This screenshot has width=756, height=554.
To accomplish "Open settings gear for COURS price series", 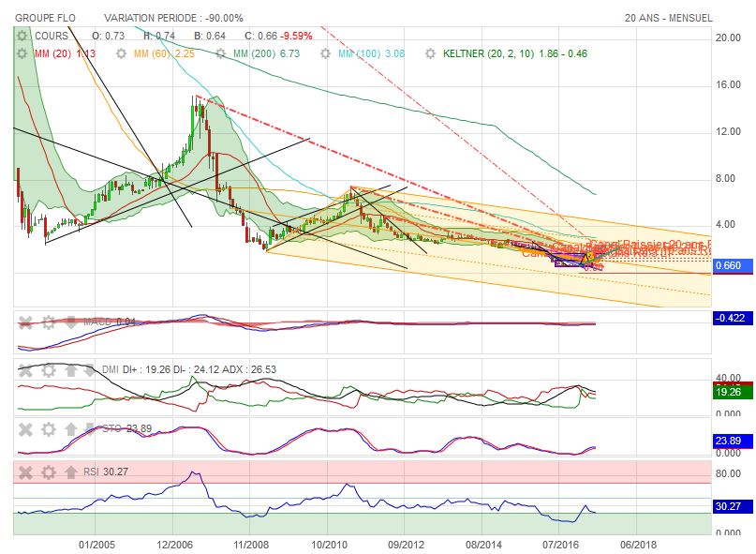I will [22, 36].
